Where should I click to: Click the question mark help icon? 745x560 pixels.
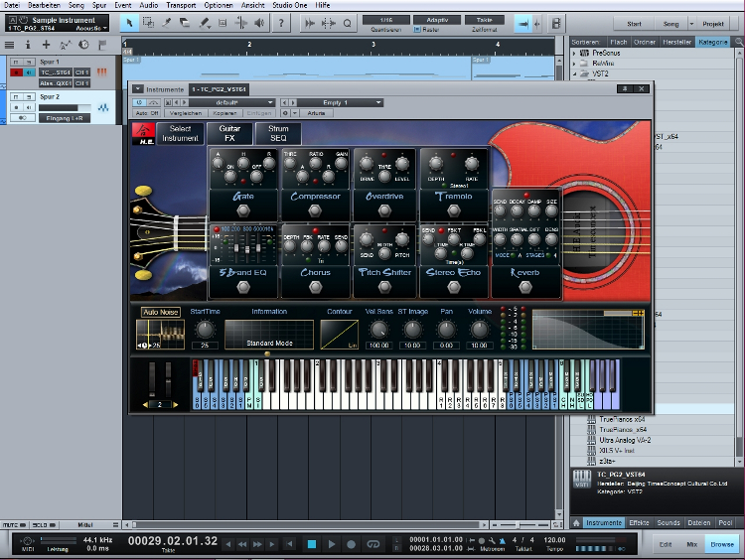tap(281, 23)
